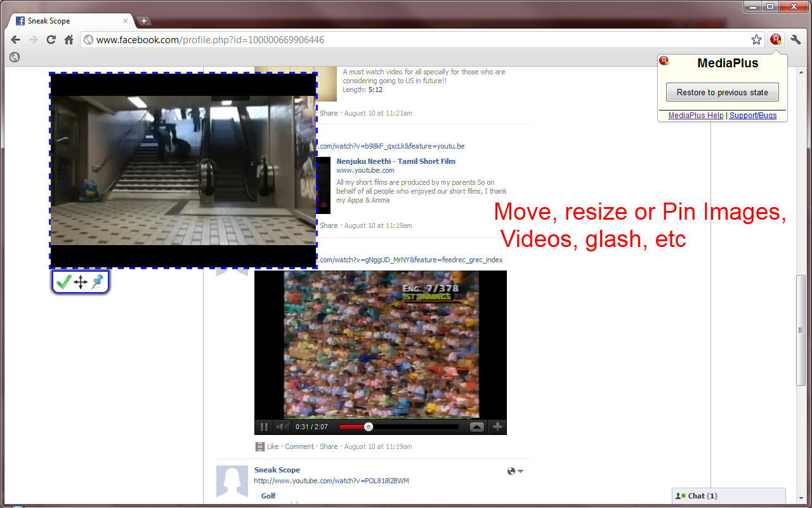Click Like under the cricket video
This screenshot has height=508, width=812.
pyautogui.click(x=273, y=446)
